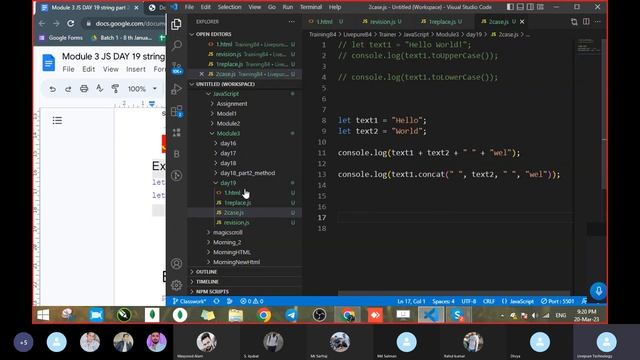Open the Insert menu in Google Docs
640x360 pixels.
(136, 69)
